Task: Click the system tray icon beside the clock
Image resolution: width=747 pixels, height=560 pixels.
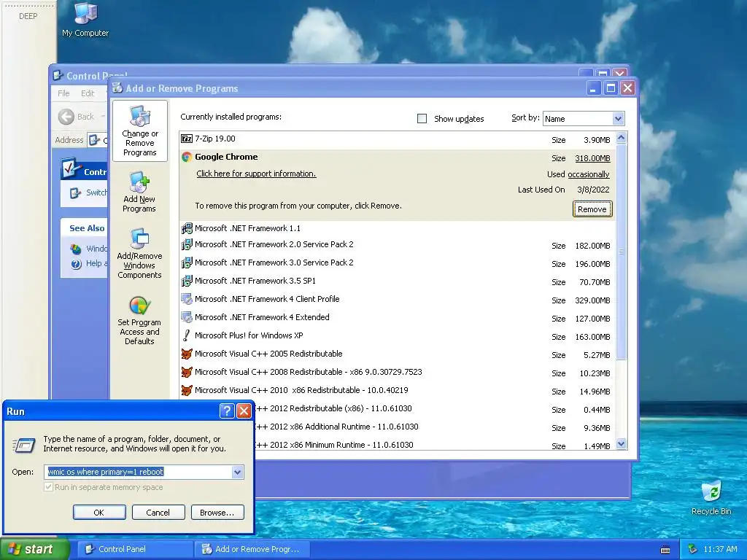Action: (x=692, y=549)
